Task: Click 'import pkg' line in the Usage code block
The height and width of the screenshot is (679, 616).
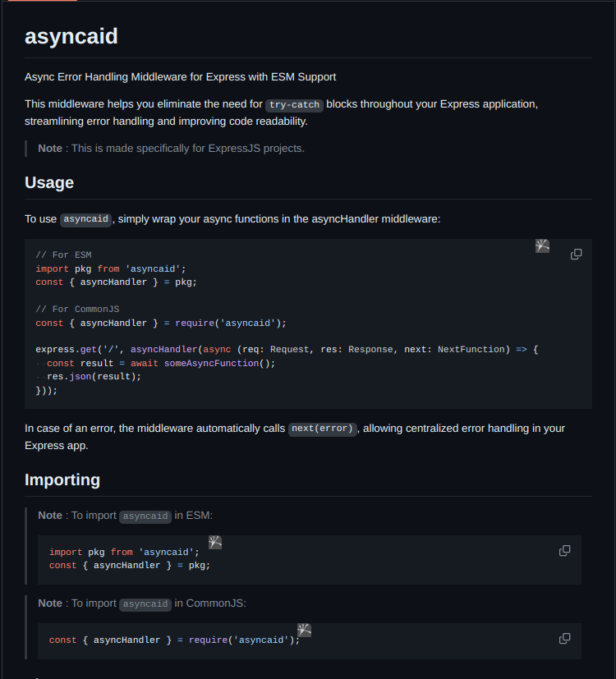Action: (111, 269)
